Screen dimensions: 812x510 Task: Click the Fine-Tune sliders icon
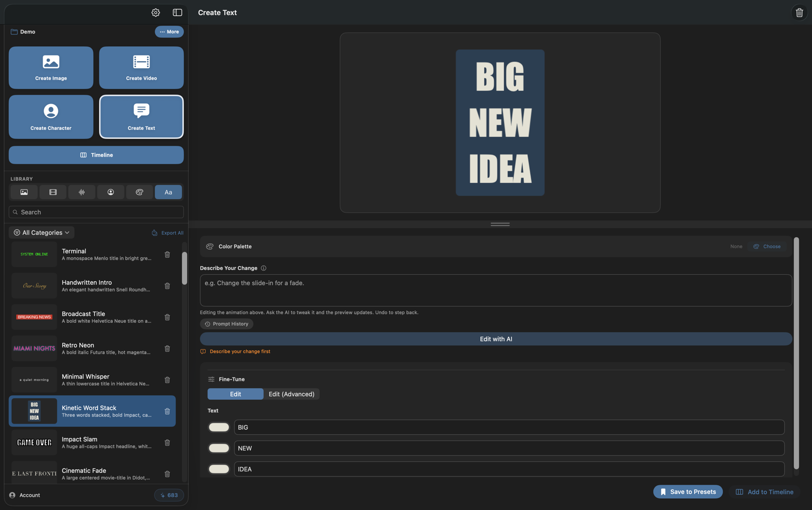tap(211, 379)
